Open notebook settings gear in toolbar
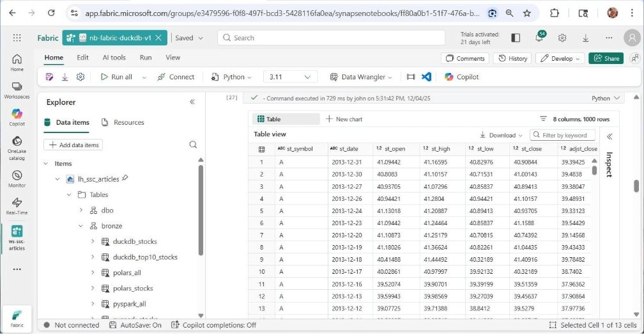 (x=80, y=77)
